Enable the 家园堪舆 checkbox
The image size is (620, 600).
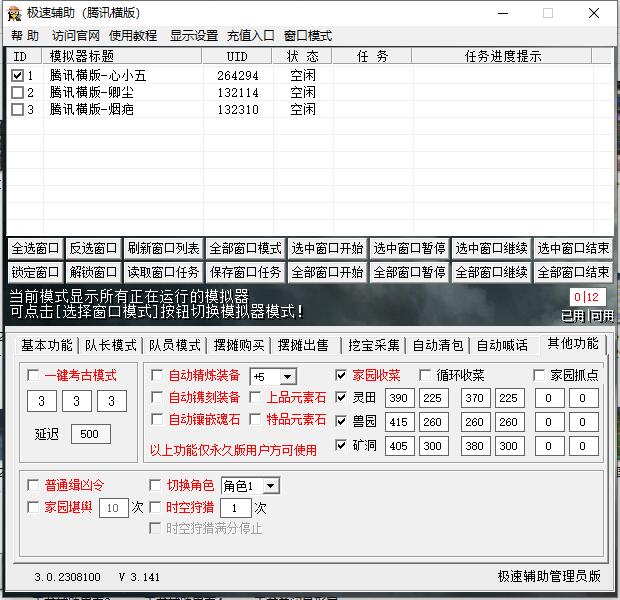(x=33, y=507)
